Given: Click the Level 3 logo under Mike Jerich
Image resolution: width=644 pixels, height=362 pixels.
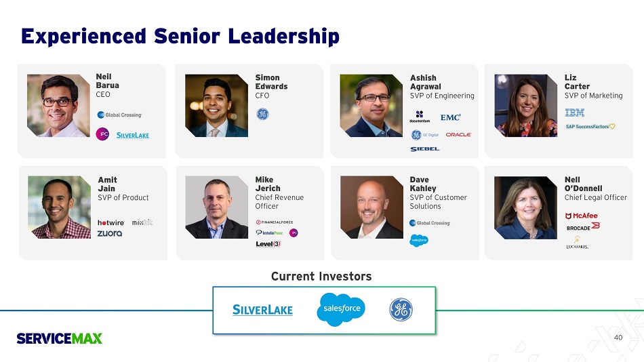Looking at the screenshot, I should pos(268,243).
